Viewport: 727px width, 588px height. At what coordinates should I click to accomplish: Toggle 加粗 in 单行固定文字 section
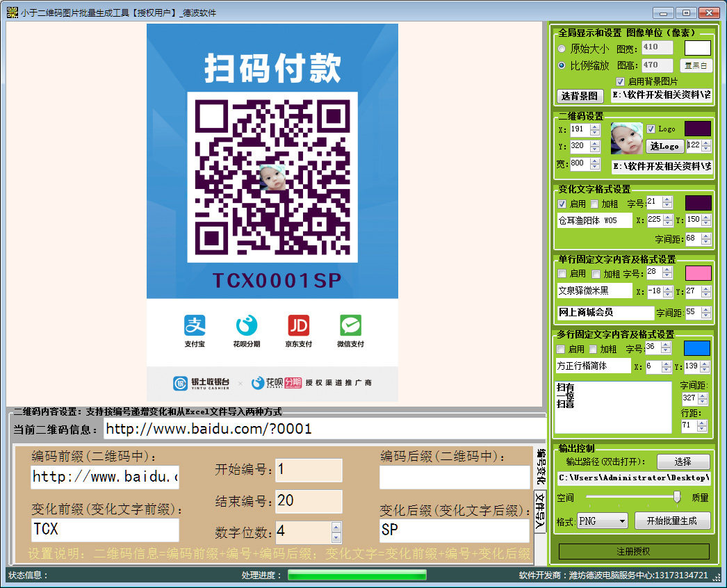pyautogui.click(x=596, y=274)
